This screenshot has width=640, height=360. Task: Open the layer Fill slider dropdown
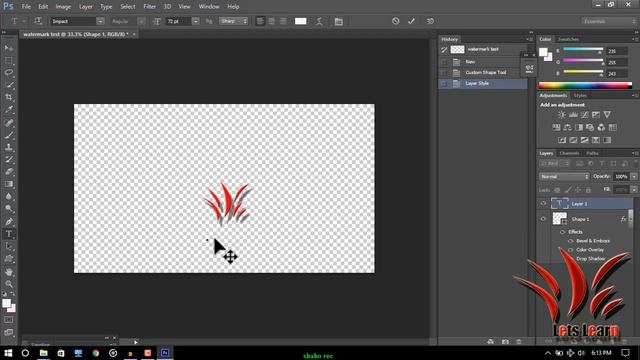pos(634,190)
